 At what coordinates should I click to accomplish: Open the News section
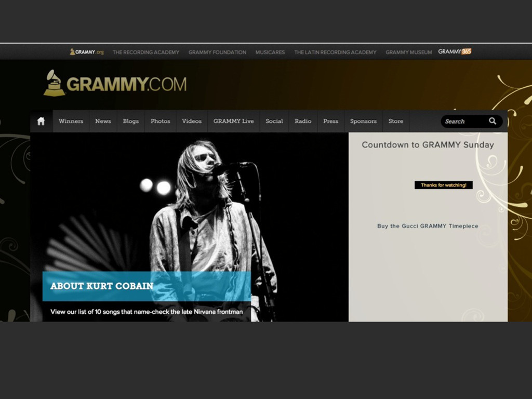(x=103, y=121)
